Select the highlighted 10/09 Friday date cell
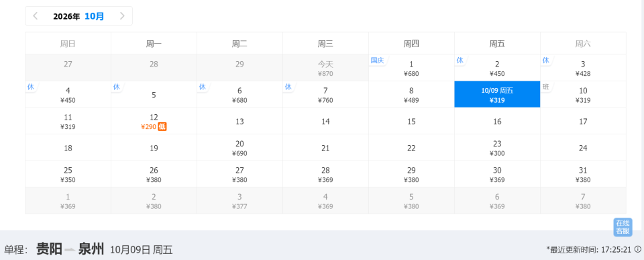Image resolution: width=644 pixels, height=260 pixels. (497, 94)
